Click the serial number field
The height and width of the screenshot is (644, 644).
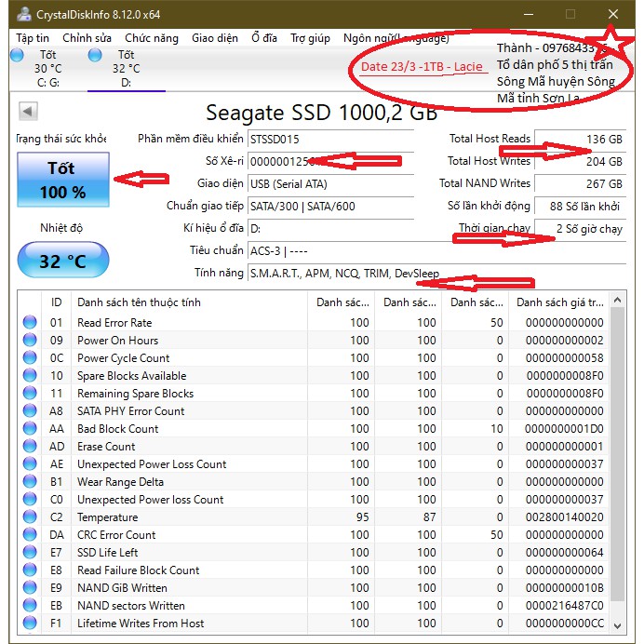[x=330, y=161]
